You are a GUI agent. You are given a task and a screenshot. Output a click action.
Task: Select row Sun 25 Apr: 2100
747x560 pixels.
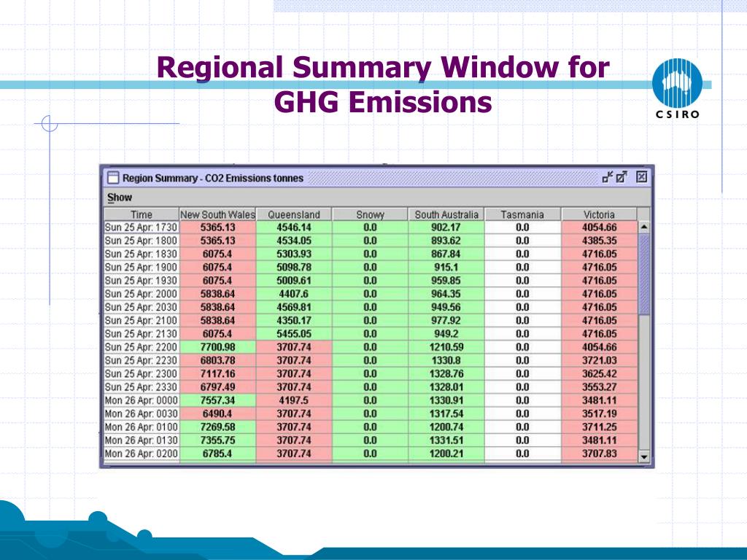point(371,321)
